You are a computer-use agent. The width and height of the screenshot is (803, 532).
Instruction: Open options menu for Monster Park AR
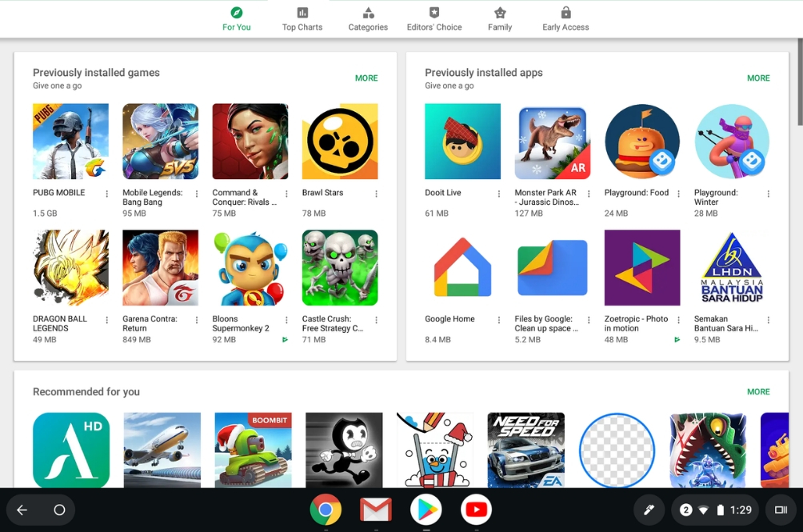[589, 194]
